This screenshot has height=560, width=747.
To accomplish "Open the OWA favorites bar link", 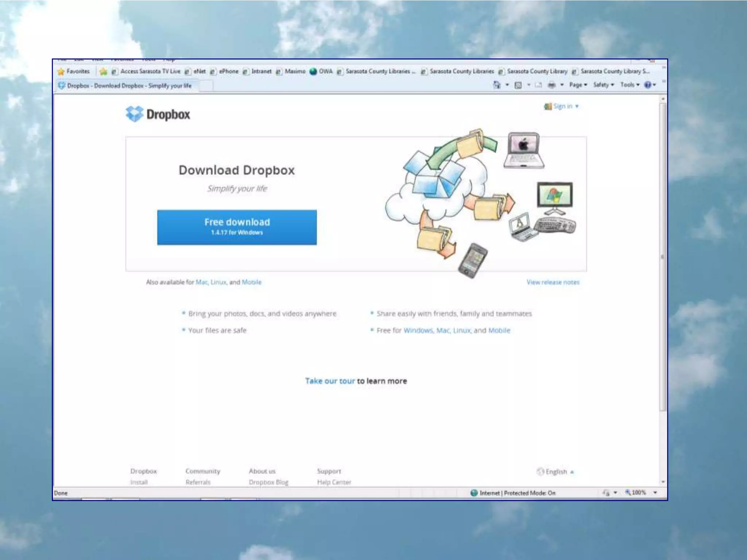I will coord(321,71).
